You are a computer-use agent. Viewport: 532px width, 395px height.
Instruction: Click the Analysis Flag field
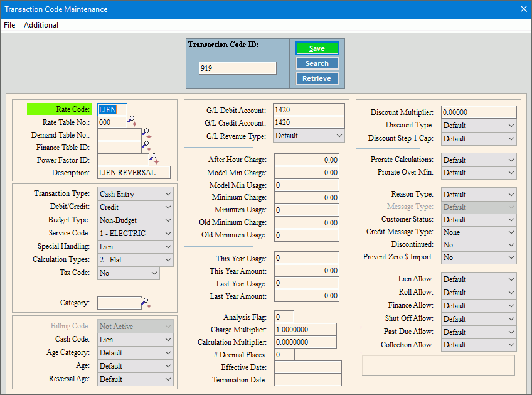pos(284,317)
